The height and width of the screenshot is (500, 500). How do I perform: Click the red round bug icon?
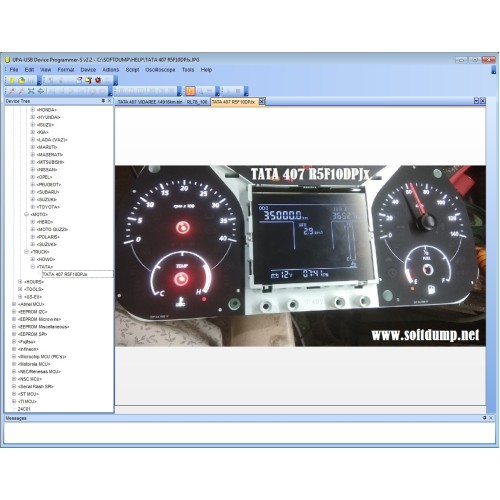click(98, 80)
